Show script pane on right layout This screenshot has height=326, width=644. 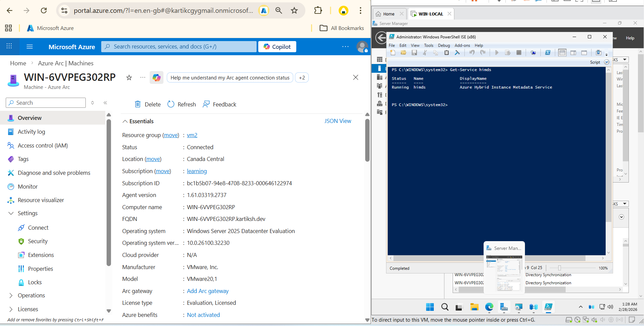tap(573, 53)
